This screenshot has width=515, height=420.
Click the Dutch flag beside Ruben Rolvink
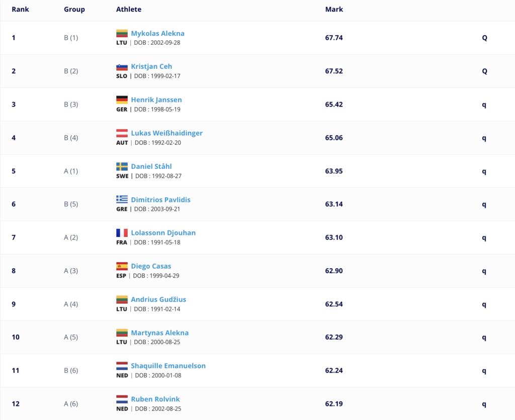click(122, 399)
